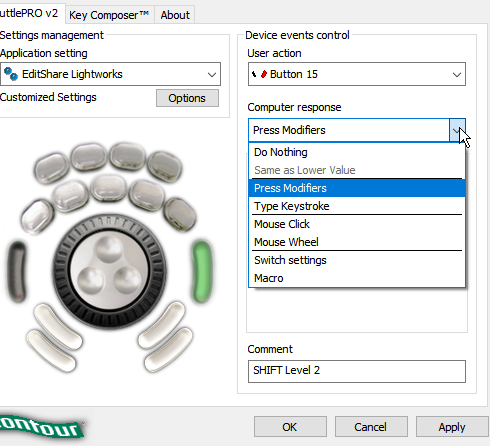Expand the User action Button 15 dropdown
This screenshot has height=446, width=490.
pyautogui.click(x=357, y=74)
